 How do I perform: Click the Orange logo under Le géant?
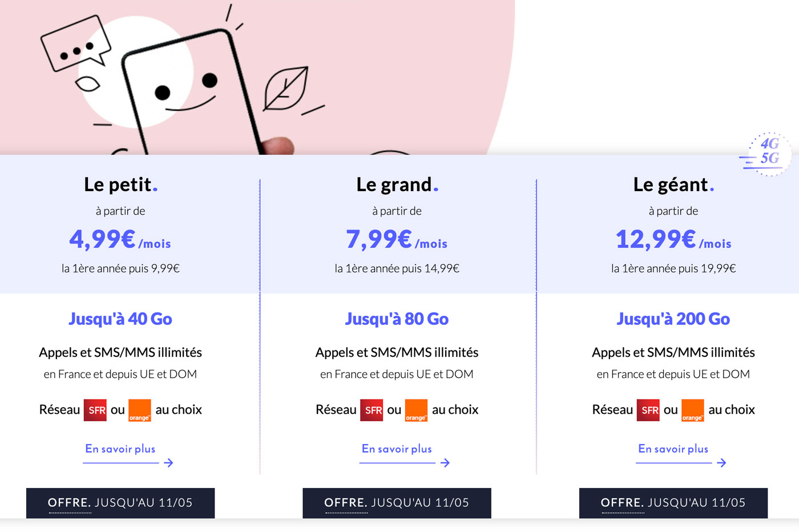(693, 410)
